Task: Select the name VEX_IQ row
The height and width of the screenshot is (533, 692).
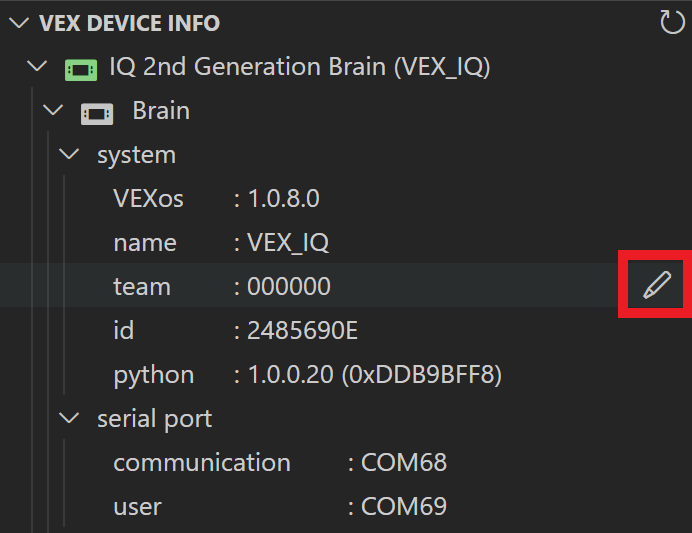Action: [221, 243]
